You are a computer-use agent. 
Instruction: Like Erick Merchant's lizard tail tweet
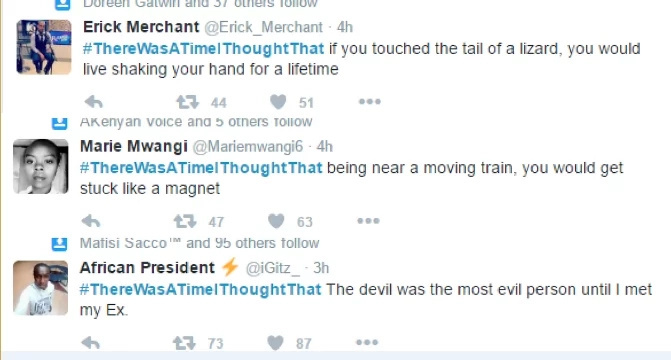pyautogui.click(x=278, y=102)
